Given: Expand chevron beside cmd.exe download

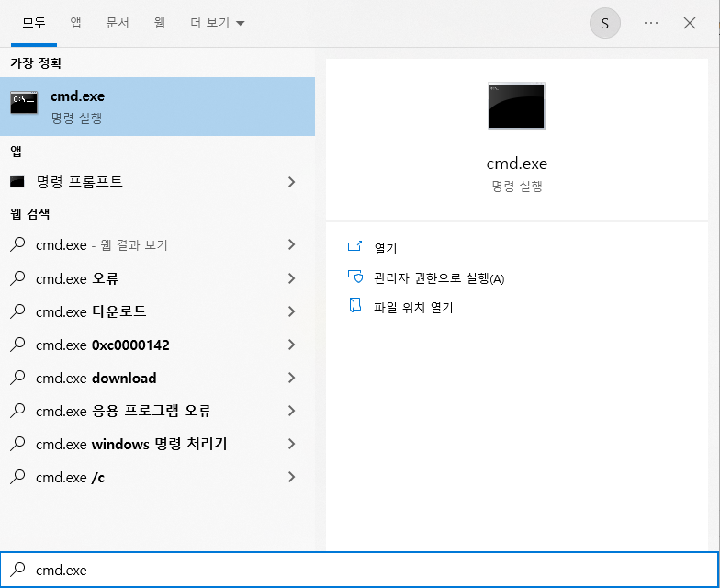Looking at the screenshot, I should click(x=291, y=378).
